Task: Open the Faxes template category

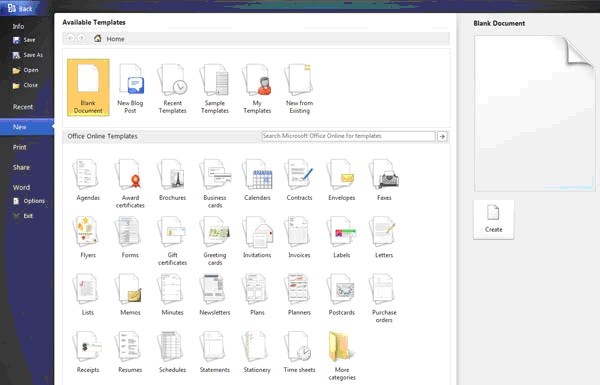Action: (384, 180)
